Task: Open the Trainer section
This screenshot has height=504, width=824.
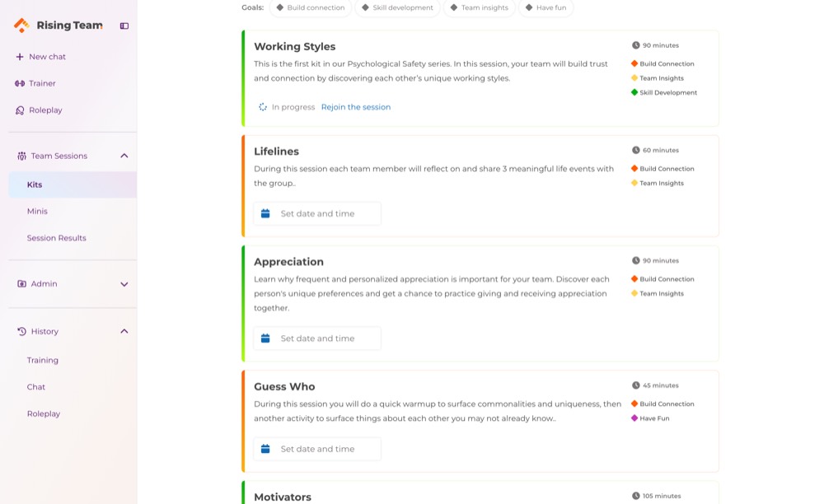Action: 42,83
